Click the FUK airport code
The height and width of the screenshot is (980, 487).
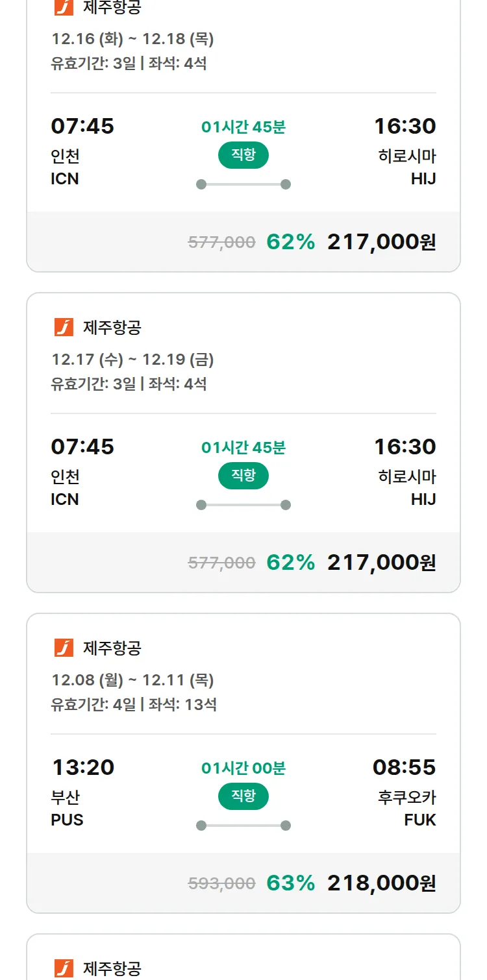coord(419,820)
